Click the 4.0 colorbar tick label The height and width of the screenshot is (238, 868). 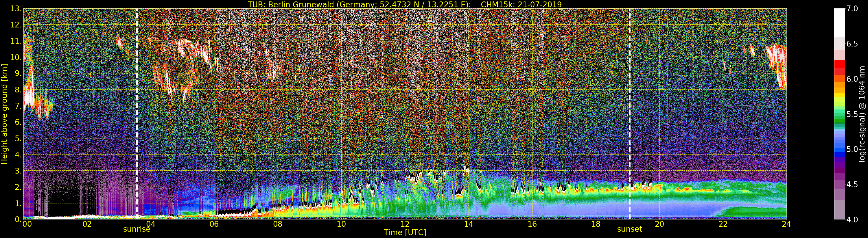pyautogui.click(x=852, y=220)
